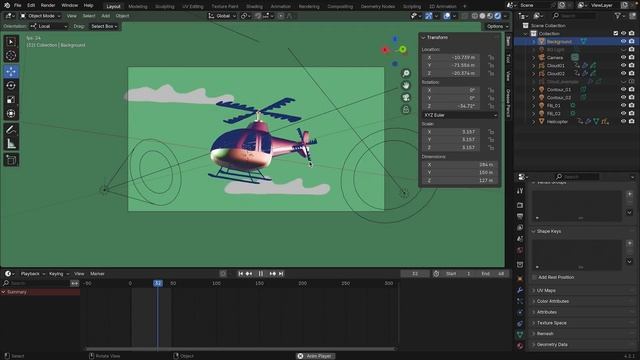Switch to the Shading workspace tab
640x360 pixels.
pyautogui.click(x=254, y=7)
